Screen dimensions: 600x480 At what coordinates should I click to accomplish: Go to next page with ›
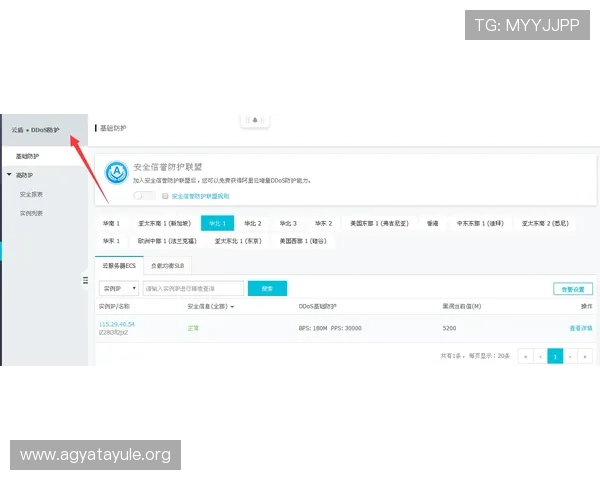pos(570,356)
